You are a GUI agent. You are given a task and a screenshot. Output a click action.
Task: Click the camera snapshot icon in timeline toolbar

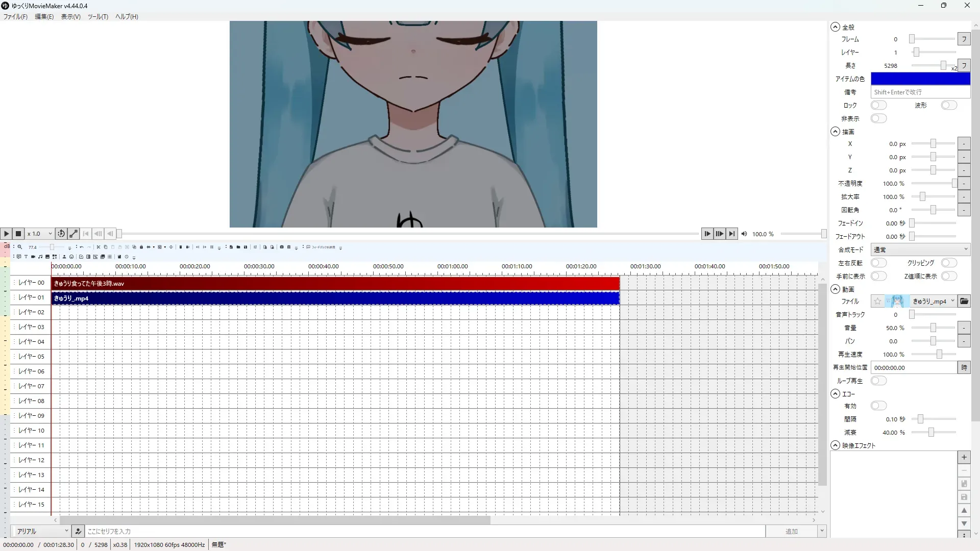point(282,247)
